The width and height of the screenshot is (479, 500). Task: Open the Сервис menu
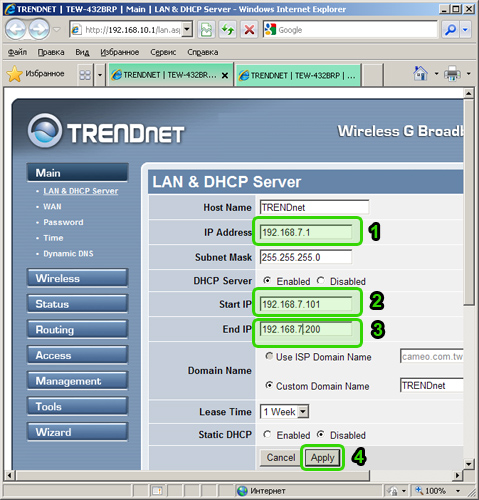tap(163, 52)
